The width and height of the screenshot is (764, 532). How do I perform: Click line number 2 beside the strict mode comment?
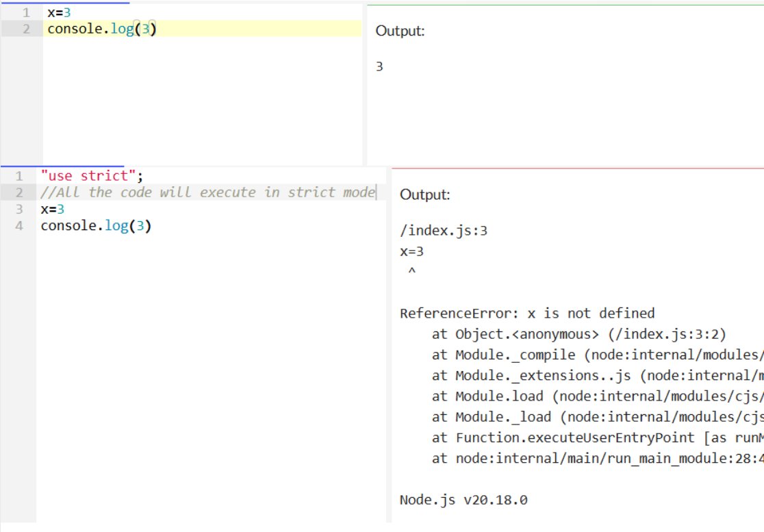pyautogui.click(x=19, y=192)
